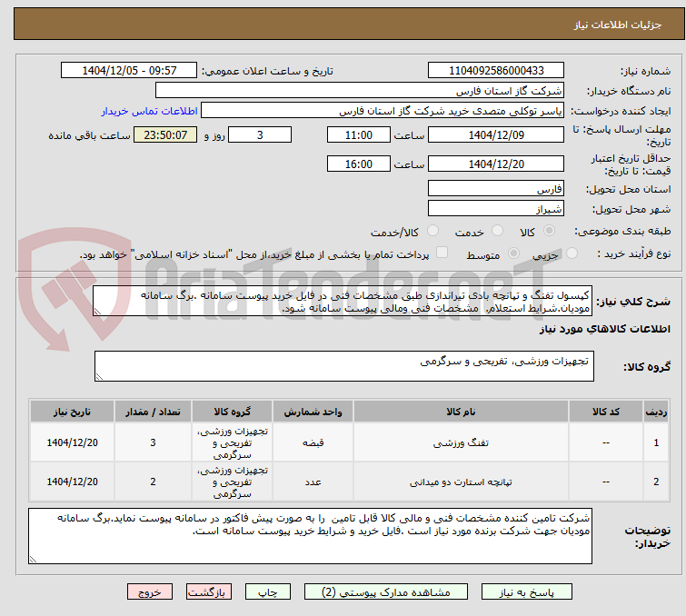686x616 pixels.
Task: Click the unit cell عدد
Action: click(313, 482)
